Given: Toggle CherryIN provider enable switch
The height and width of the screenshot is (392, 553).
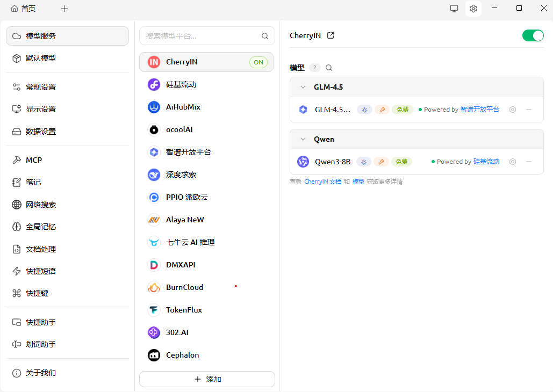Looking at the screenshot, I should [x=533, y=35].
